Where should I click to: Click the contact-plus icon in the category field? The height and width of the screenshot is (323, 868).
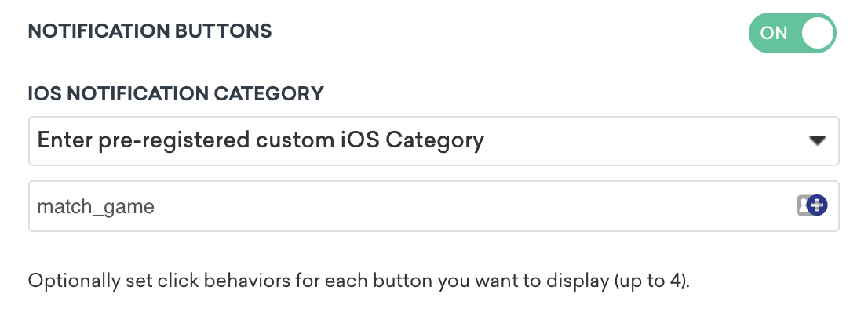(x=811, y=206)
